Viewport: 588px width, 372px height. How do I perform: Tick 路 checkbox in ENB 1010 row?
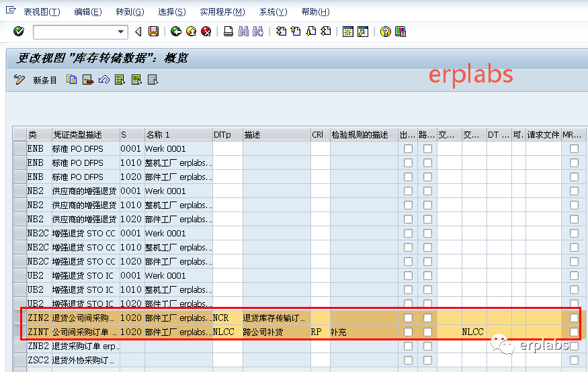point(427,163)
